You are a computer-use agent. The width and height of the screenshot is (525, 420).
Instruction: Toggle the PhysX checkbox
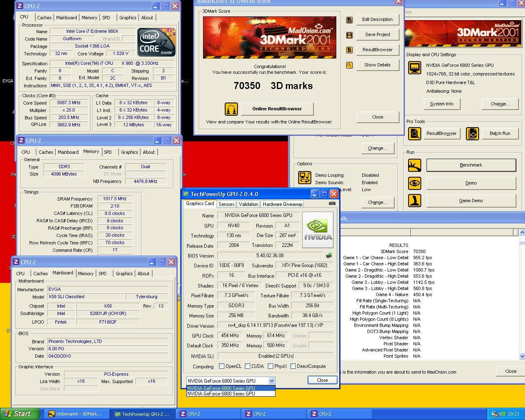270,366
